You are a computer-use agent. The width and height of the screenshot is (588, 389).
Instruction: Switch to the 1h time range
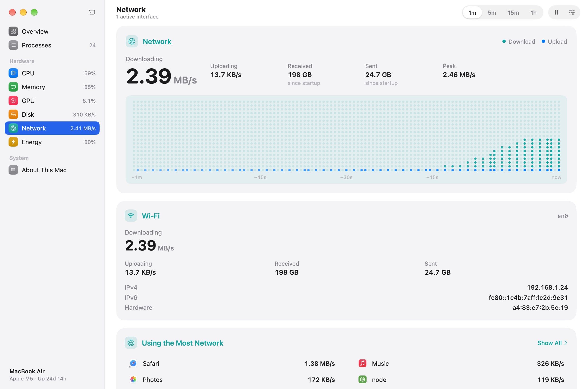[x=533, y=12]
